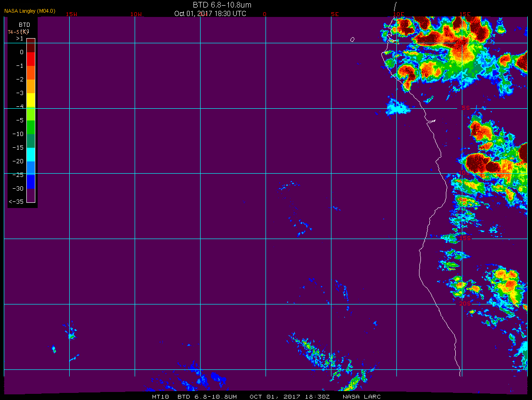
Task: Click the 5S latitude label
Action: [466, 108]
